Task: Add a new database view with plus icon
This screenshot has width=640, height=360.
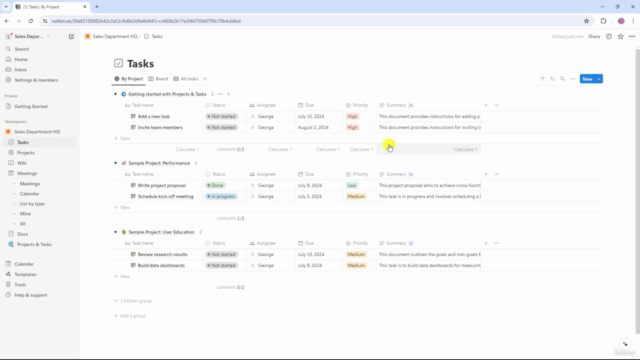Action: click(x=205, y=79)
